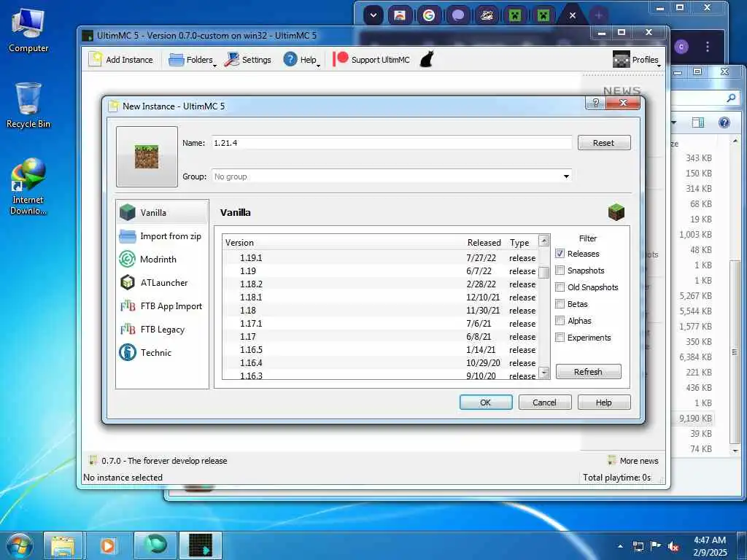Select Import from zip source

click(162, 236)
